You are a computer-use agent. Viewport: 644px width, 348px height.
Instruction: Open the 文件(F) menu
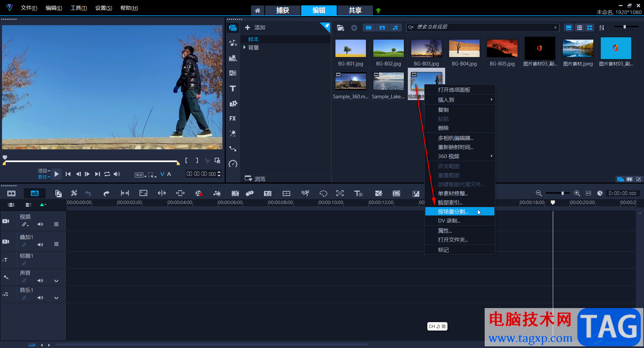tap(29, 8)
